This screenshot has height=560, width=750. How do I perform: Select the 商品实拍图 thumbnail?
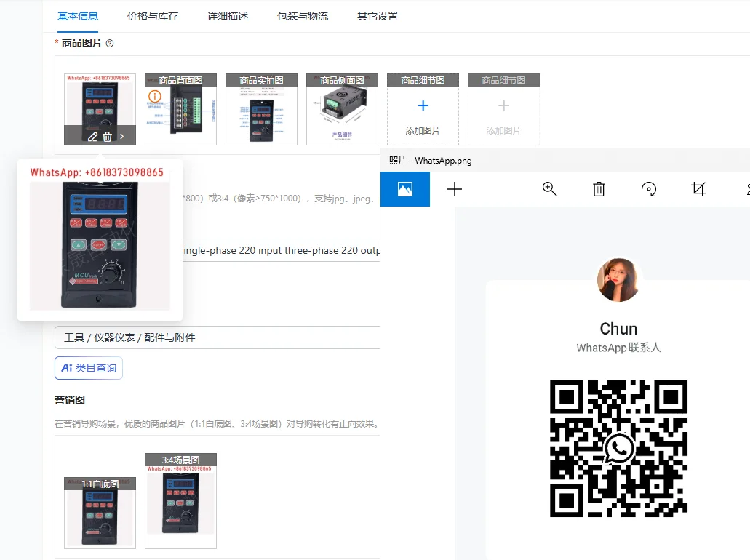click(x=262, y=109)
